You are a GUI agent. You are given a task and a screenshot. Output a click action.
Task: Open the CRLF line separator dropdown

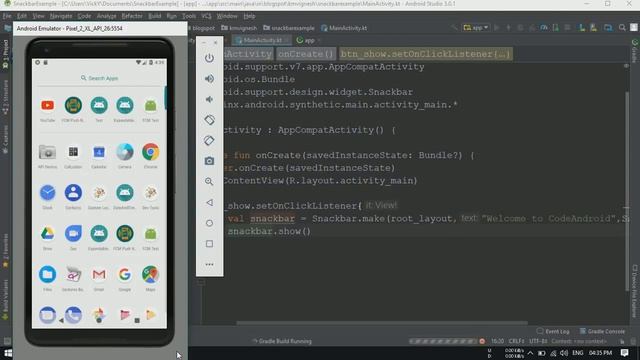click(x=516, y=341)
